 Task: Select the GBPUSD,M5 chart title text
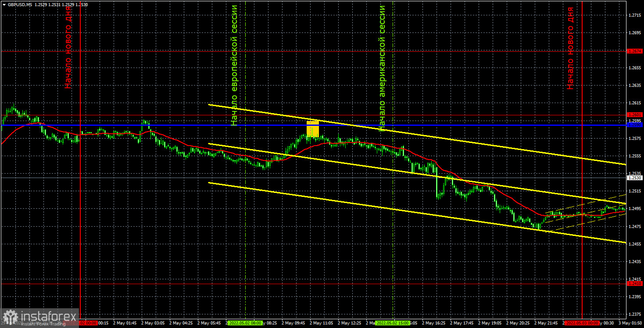[19, 4]
